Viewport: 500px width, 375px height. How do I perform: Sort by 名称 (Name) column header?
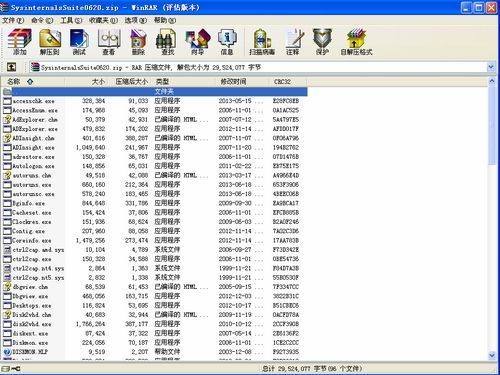click(32, 82)
